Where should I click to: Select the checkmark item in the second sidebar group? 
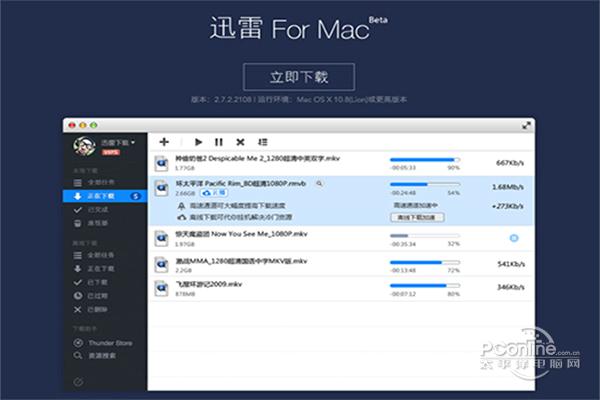[91, 282]
